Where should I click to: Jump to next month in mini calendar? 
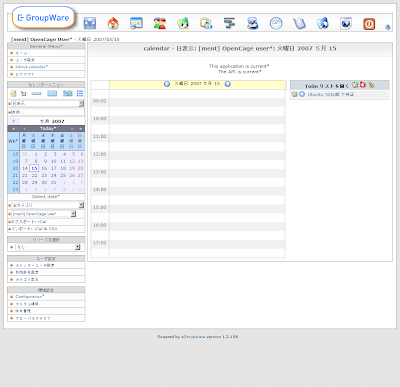pyautogui.click(x=71, y=129)
